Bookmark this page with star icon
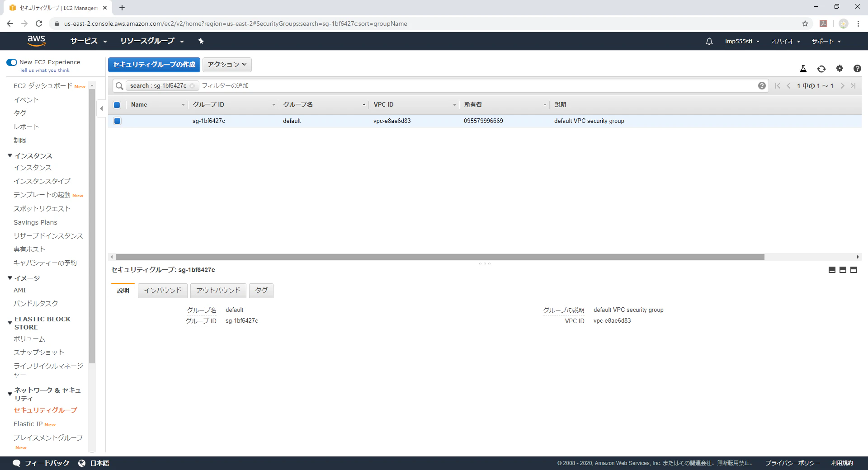 pos(805,23)
